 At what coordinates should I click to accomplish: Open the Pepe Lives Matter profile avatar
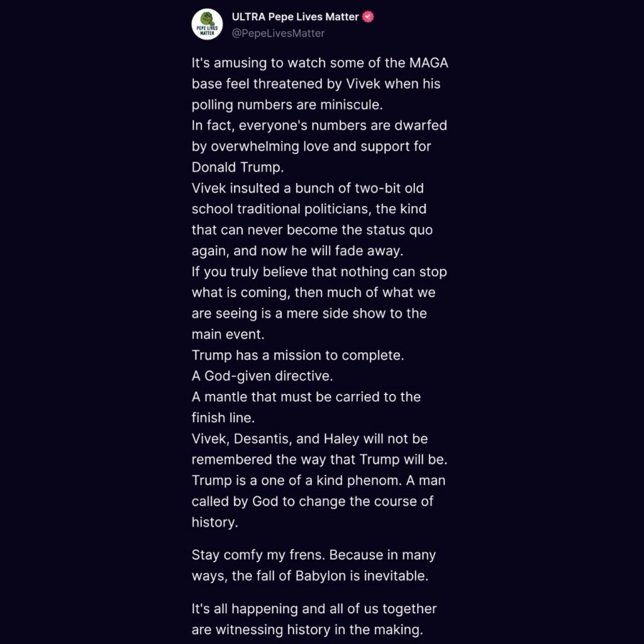[207, 25]
